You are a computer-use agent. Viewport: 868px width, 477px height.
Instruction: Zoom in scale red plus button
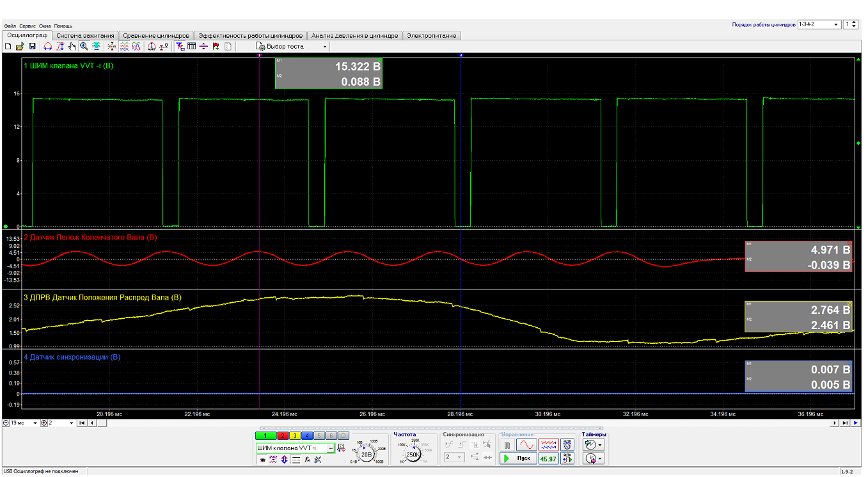(x=43, y=423)
